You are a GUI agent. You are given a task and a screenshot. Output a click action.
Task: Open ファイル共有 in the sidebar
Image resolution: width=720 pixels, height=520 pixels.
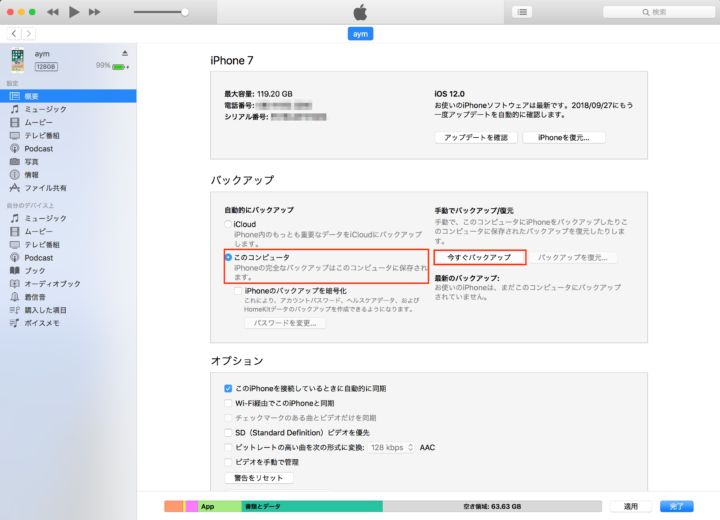(68, 188)
